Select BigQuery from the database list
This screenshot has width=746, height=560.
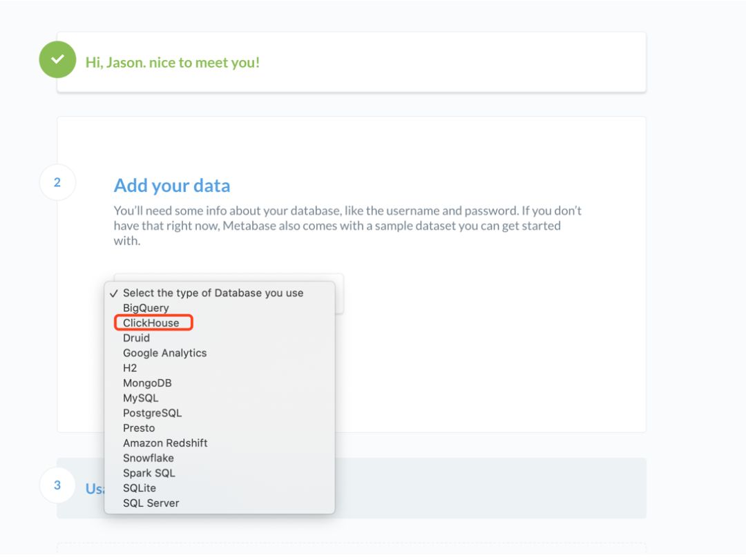coord(146,308)
